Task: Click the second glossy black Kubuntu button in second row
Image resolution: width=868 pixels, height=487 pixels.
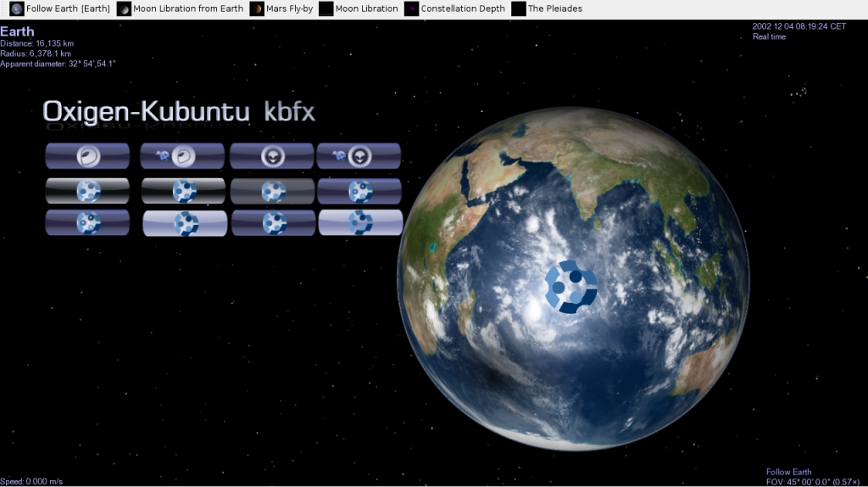Action: pos(183,191)
